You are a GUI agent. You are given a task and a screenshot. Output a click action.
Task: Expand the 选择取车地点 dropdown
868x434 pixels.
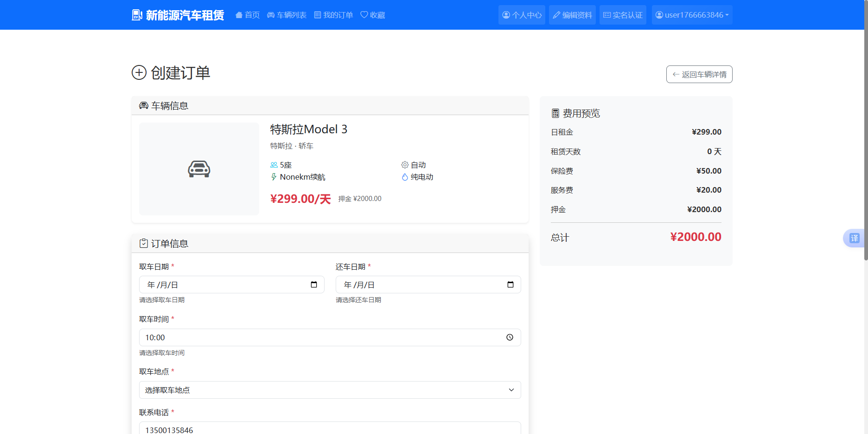point(330,390)
